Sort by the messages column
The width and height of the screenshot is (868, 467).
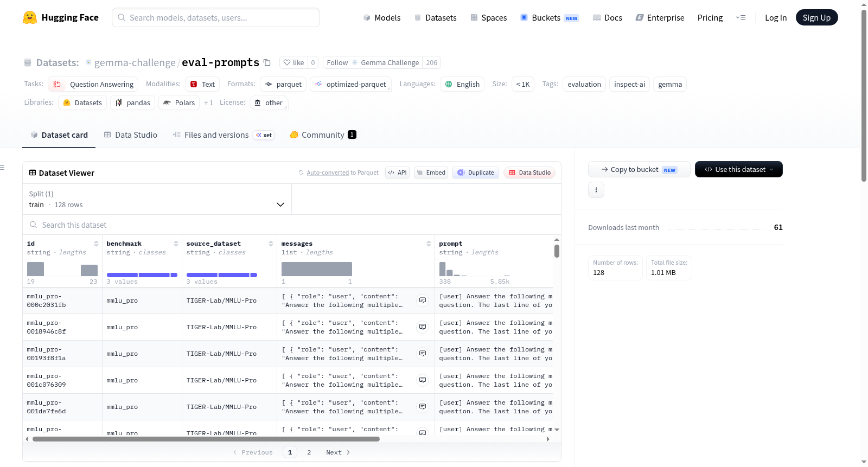pos(429,244)
